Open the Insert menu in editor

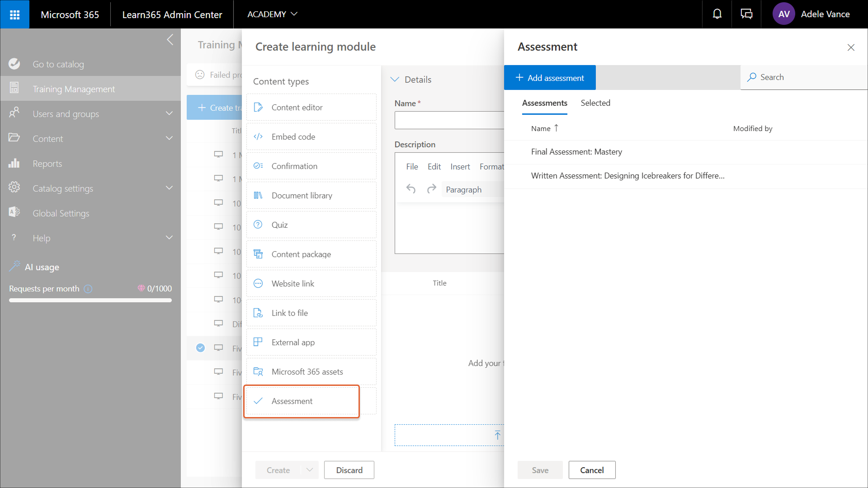(x=460, y=167)
